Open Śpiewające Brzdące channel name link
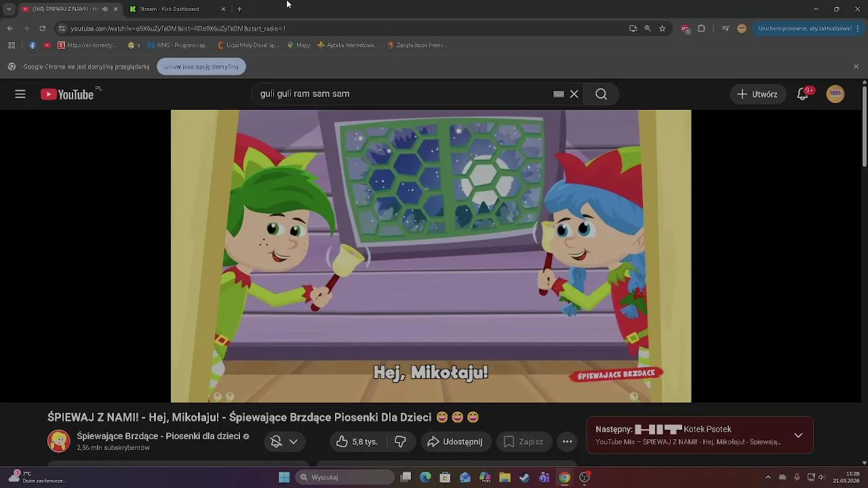The width and height of the screenshot is (868, 488). tap(159, 436)
